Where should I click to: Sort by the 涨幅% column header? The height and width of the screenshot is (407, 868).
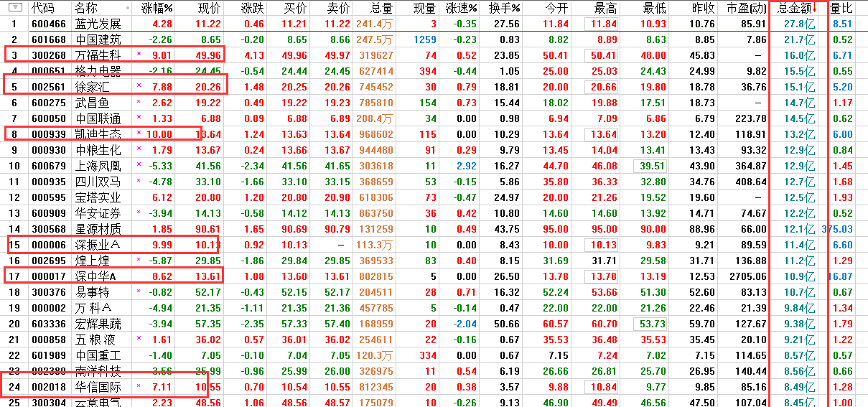tap(158, 8)
